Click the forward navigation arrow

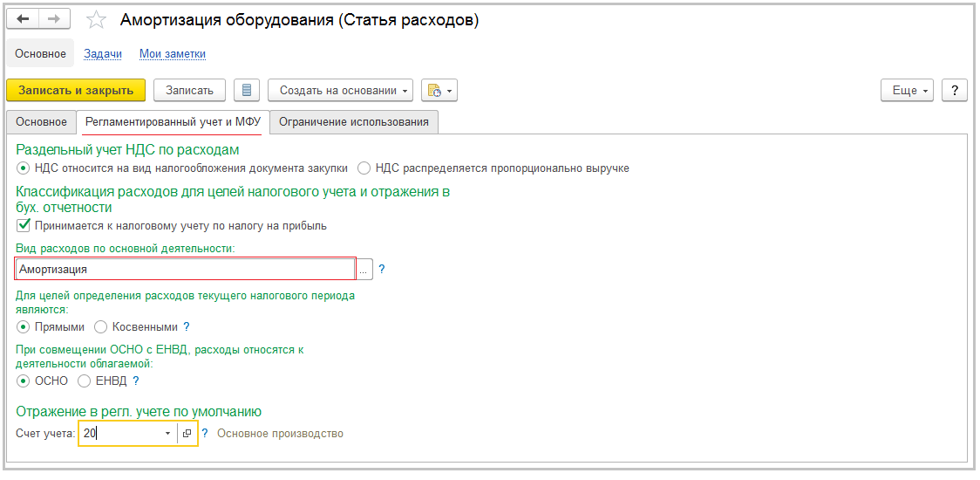pos(55,20)
